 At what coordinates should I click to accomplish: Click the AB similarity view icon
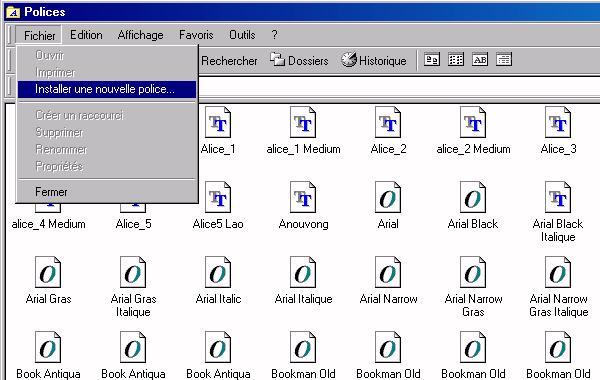click(x=480, y=60)
